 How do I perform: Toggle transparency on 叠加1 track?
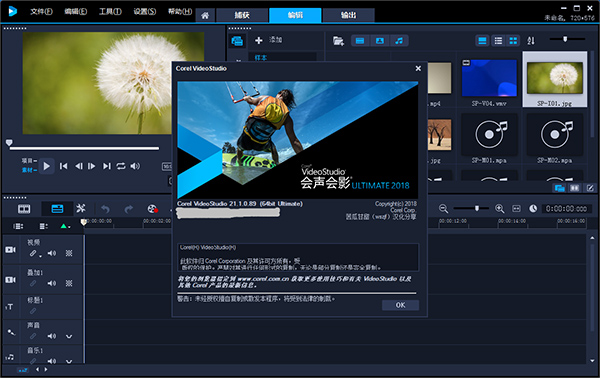(x=69, y=284)
